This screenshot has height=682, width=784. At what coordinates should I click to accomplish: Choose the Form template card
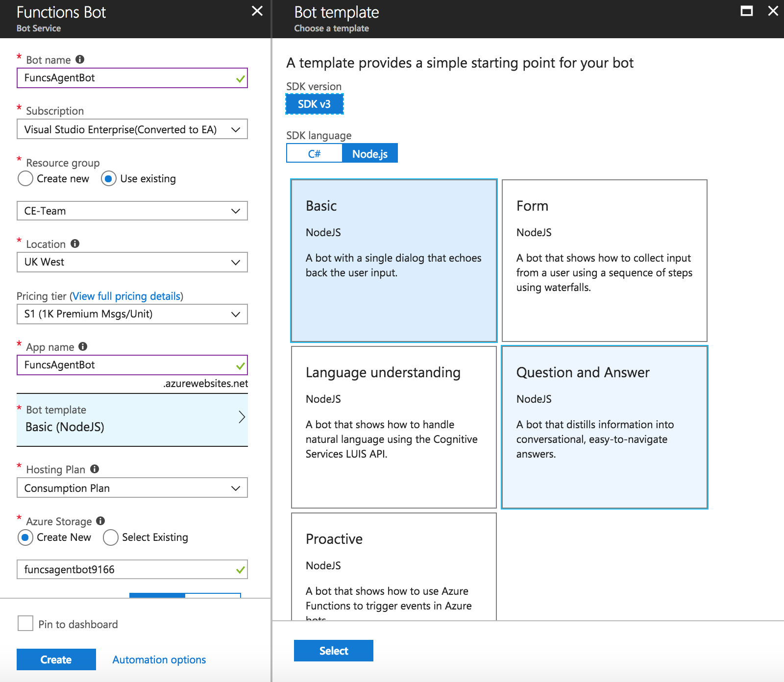605,261
